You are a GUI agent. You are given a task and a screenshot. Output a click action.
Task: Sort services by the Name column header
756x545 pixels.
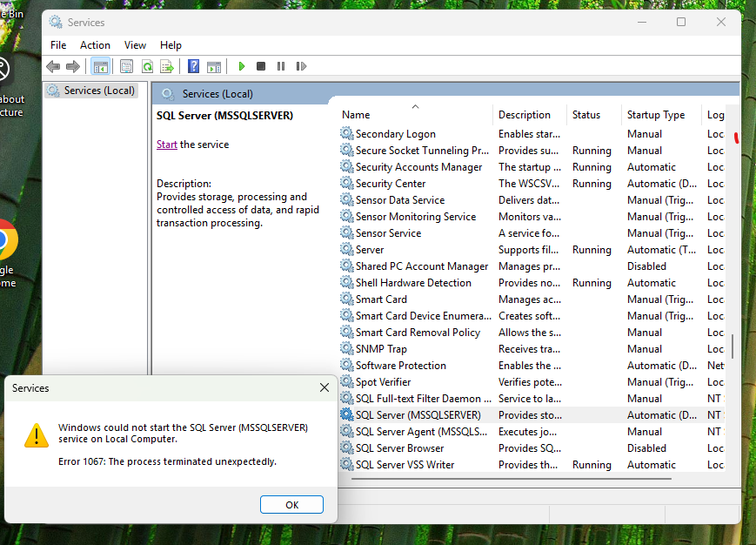click(416, 115)
